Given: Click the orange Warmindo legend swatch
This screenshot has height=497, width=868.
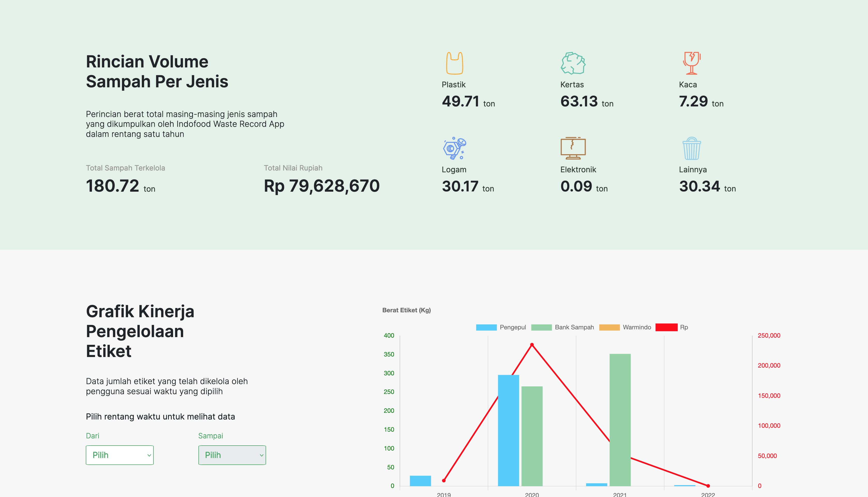Looking at the screenshot, I should [609, 327].
